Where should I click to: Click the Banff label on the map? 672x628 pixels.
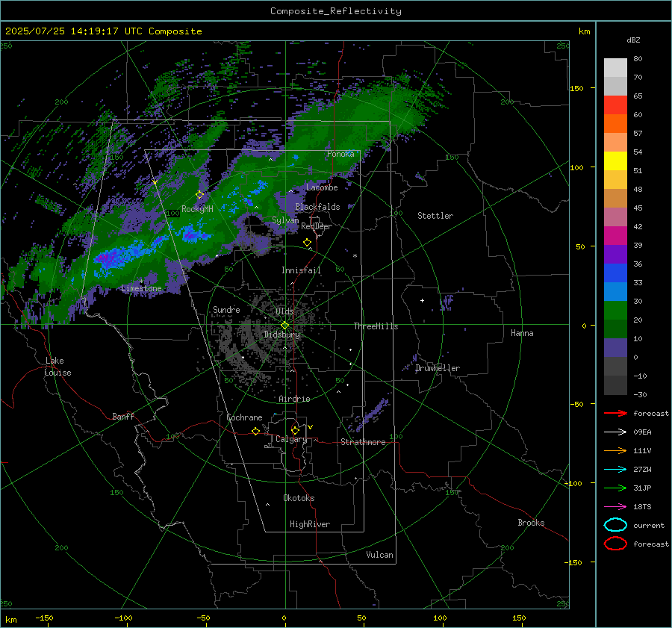pos(123,417)
